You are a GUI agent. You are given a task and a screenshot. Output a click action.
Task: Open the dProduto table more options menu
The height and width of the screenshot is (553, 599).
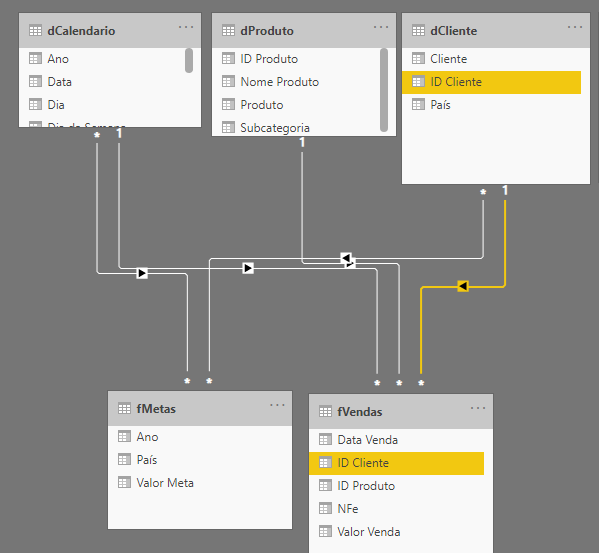click(x=381, y=27)
